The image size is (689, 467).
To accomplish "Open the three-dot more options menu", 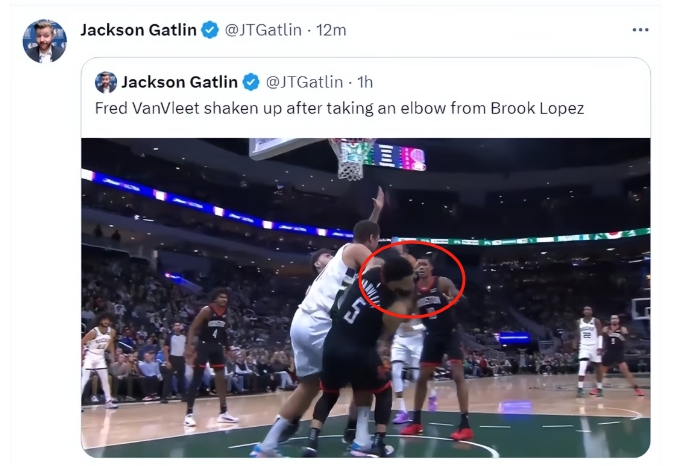I will (640, 30).
